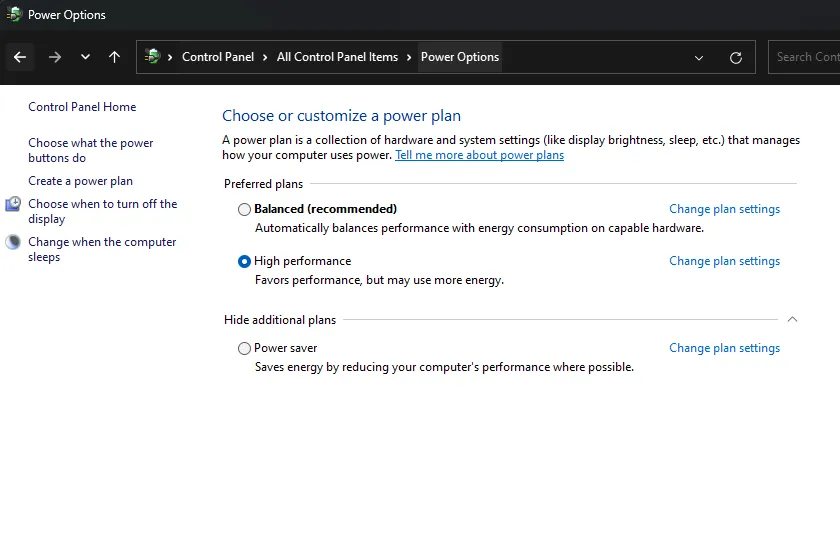The height and width of the screenshot is (558, 840).
Task: Choose the Power saver plan
Action: [x=245, y=348]
